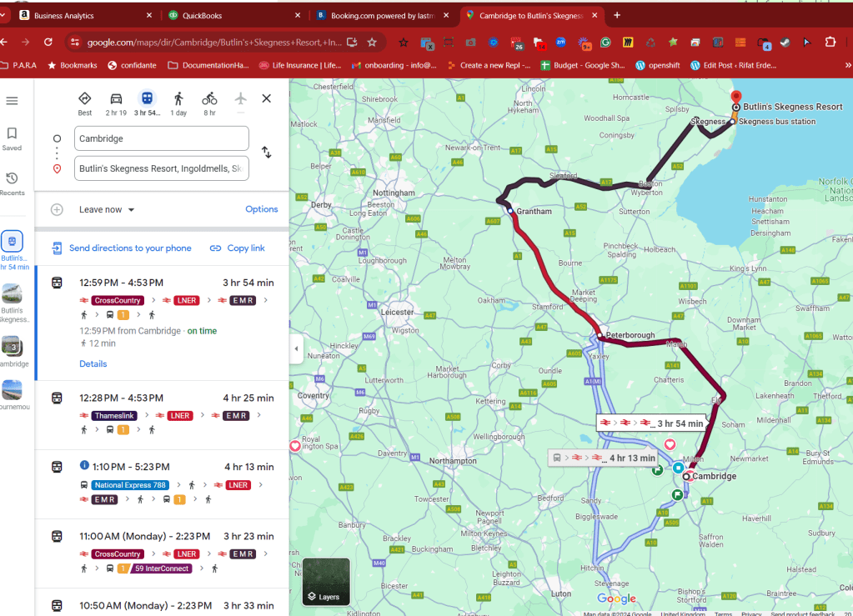This screenshot has width=853, height=616.
Task: Click the Thameslink train badge
Action: pos(114,416)
